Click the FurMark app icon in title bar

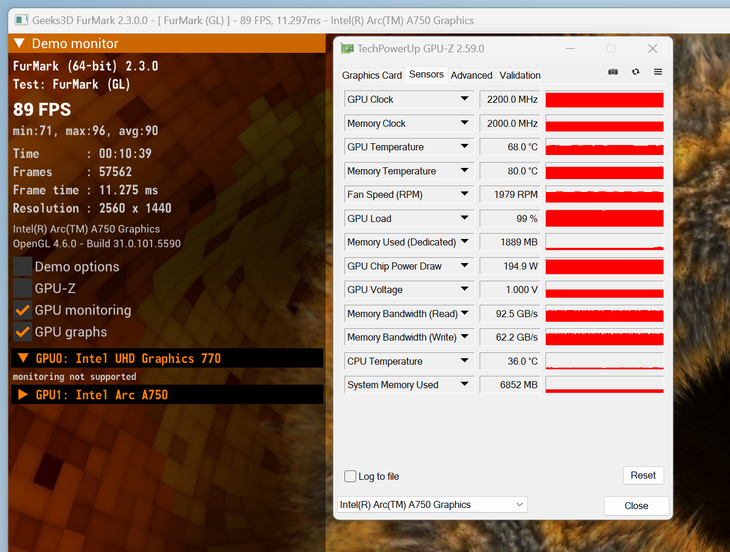[21, 20]
